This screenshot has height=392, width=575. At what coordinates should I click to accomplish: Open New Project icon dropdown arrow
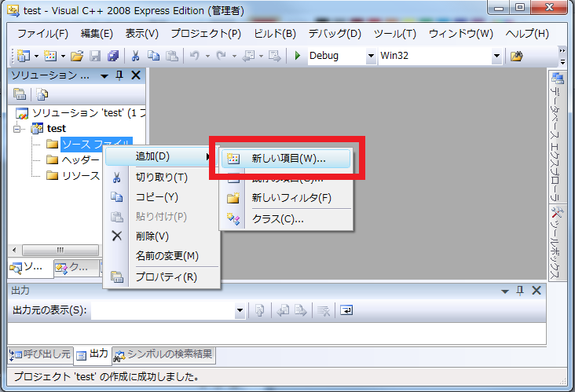pos(36,56)
